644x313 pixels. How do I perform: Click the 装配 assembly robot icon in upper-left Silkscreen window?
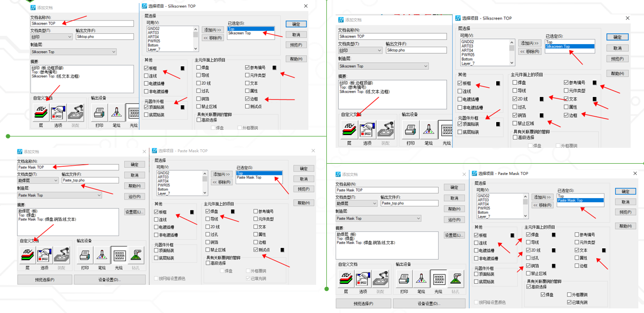[76, 112]
